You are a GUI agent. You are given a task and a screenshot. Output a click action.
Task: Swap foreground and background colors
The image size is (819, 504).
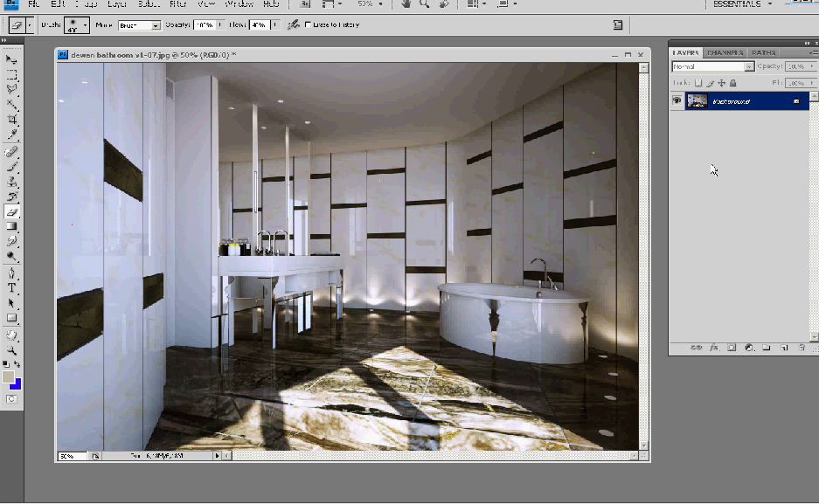tap(17, 363)
